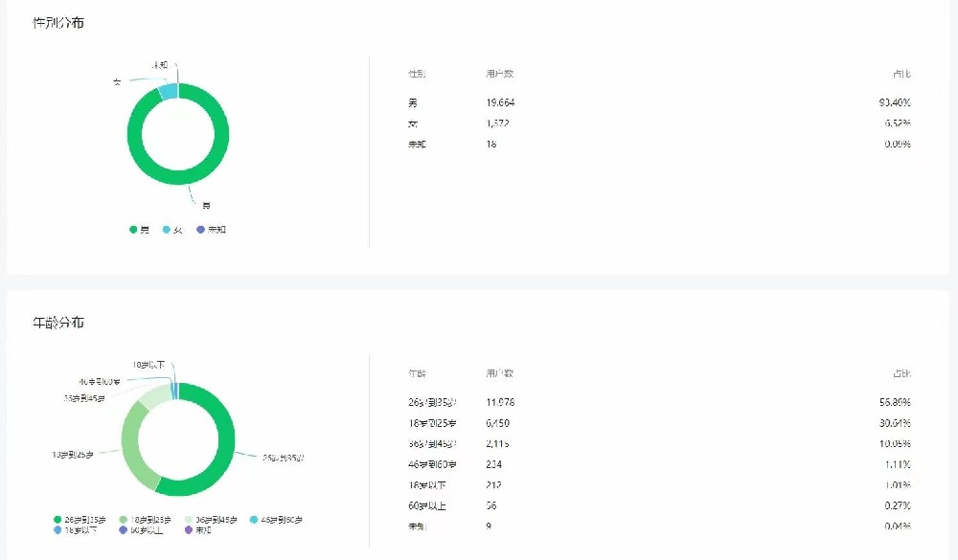
Task: Toggle 46岁到60岁 legend entry in age chart
Action: (x=276, y=520)
